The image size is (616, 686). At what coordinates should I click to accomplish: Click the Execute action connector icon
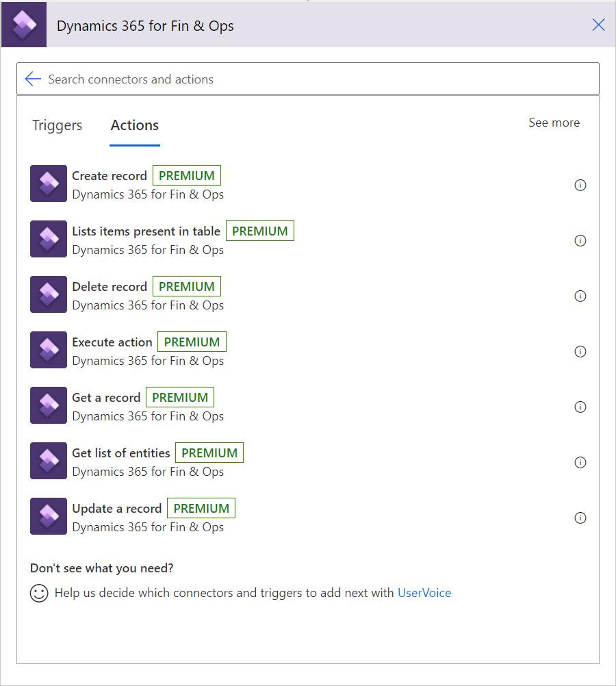click(49, 350)
